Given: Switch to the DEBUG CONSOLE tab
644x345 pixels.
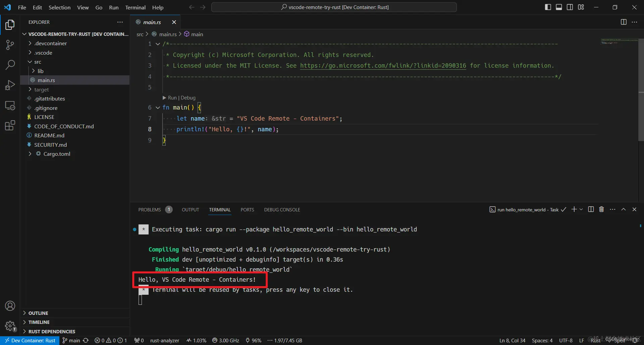Looking at the screenshot, I should (x=282, y=210).
